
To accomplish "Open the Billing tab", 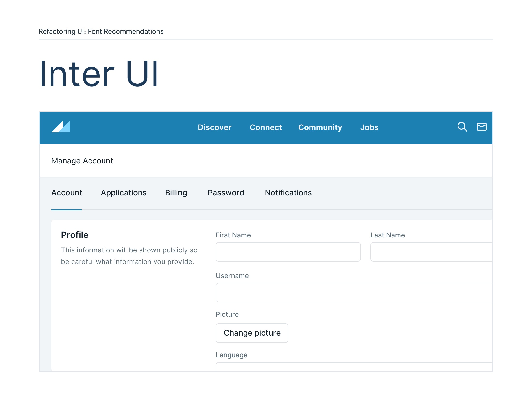I will tap(176, 193).
